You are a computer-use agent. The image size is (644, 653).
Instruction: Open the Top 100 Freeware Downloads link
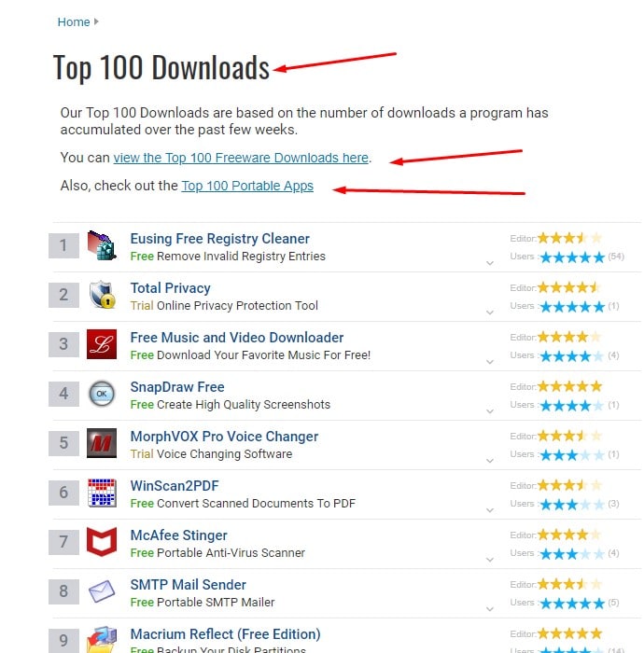coord(241,158)
